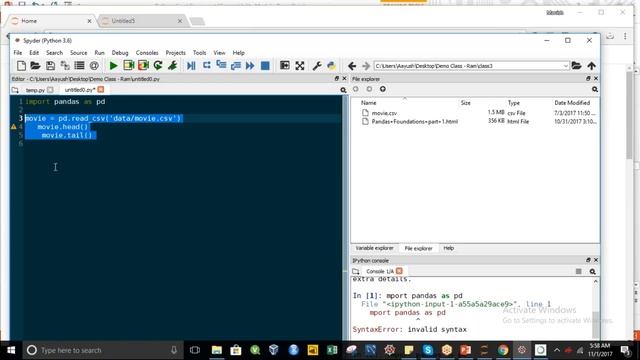The height and width of the screenshot is (360, 640).
Task: Sort File explorer by Date Modified column
Action: (572, 103)
